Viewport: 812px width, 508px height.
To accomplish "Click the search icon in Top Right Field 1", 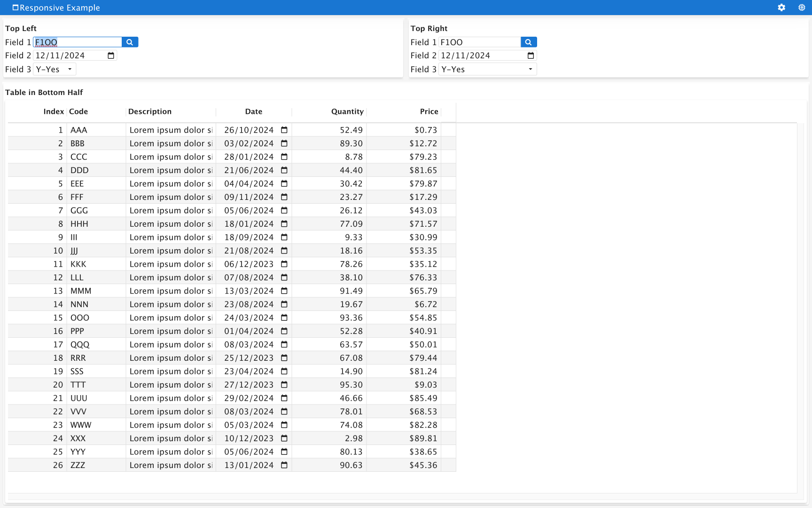I will point(528,42).
